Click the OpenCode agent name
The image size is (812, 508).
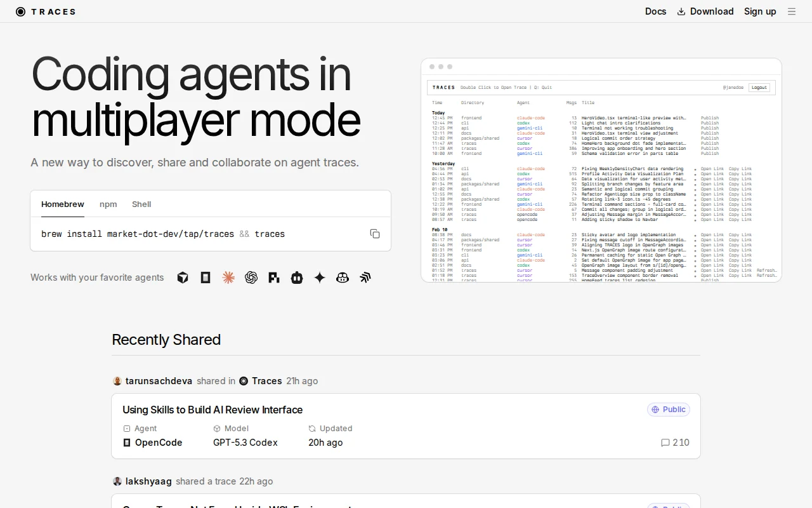click(159, 443)
